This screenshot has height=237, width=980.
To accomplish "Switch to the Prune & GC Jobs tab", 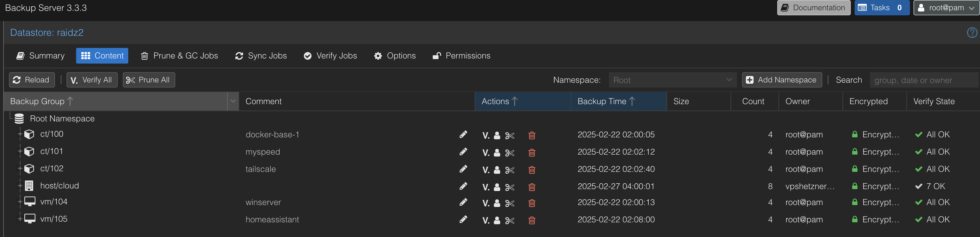I will [x=179, y=56].
